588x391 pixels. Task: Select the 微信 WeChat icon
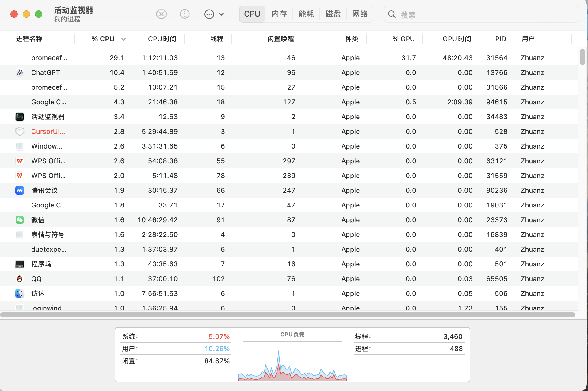coord(20,220)
